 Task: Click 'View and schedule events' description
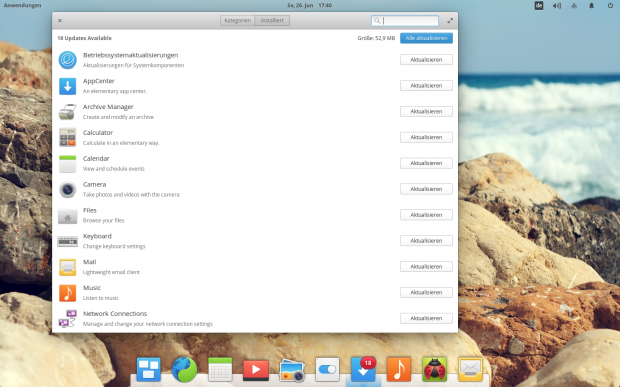tap(113, 169)
